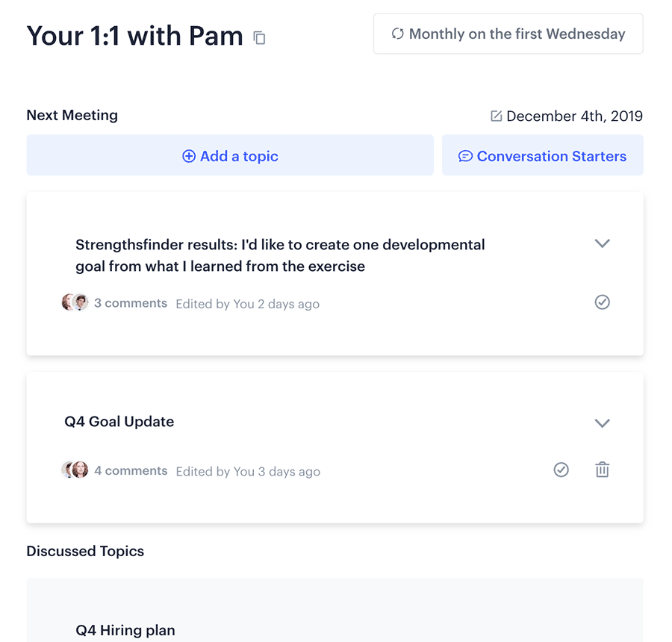The image size is (672, 642).
Task: Click participant avatars on Strengthsfinder topic
Action: [x=75, y=302]
